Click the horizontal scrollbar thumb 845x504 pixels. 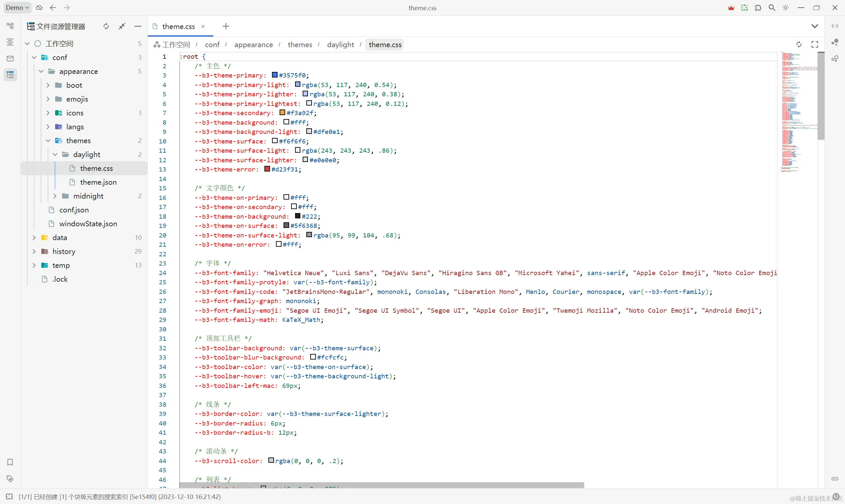coord(382,485)
